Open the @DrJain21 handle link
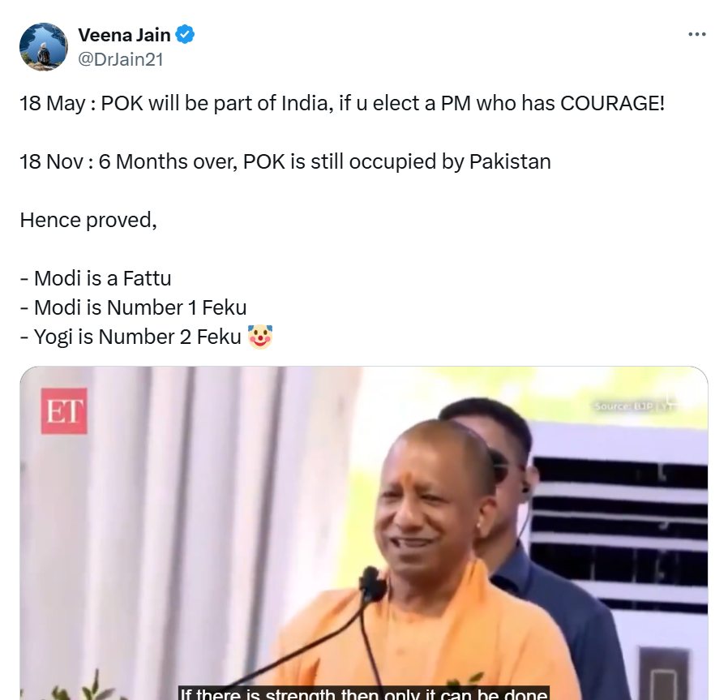The width and height of the screenshot is (728, 700). pos(121,59)
